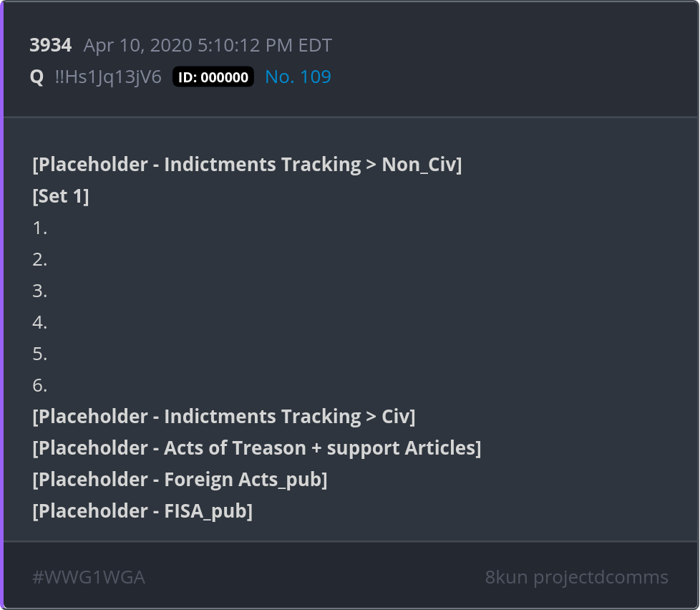The width and height of the screenshot is (700, 610).
Task: Select the Acts of Treason placeholder line
Action: pos(257,448)
